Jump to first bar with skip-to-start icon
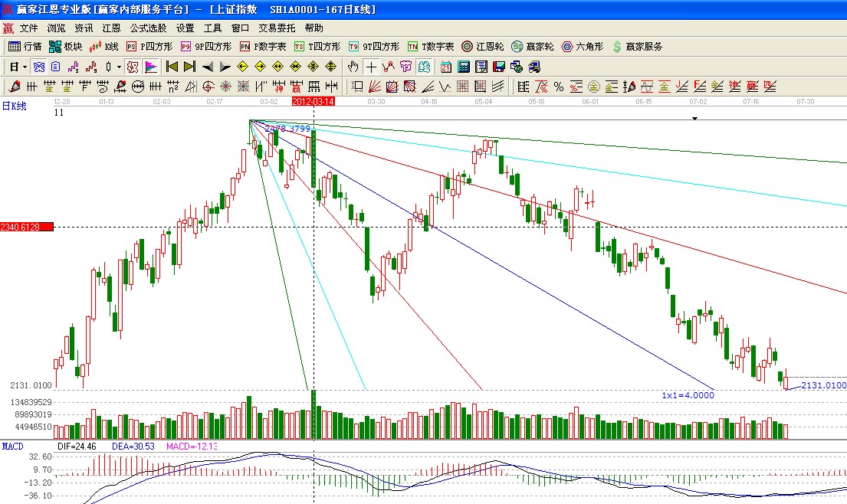 [x=172, y=67]
